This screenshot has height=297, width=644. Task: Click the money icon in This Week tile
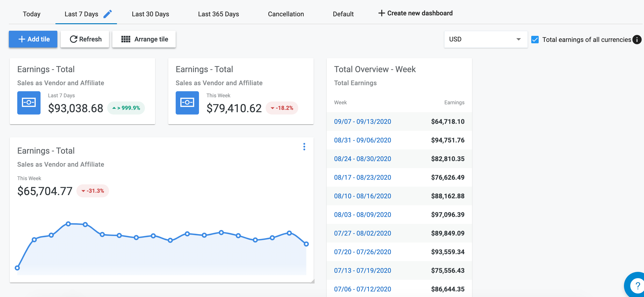tap(187, 103)
